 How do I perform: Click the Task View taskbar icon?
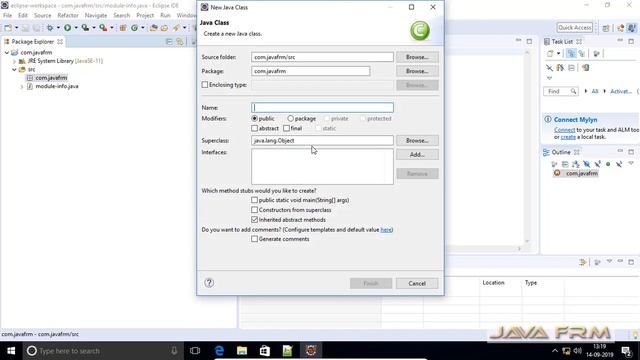(195, 351)
